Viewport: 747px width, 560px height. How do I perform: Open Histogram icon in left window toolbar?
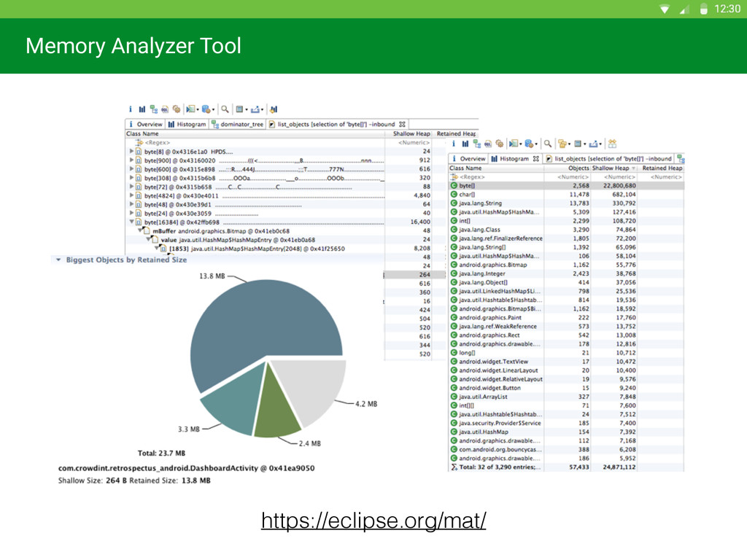pos(142,109)
